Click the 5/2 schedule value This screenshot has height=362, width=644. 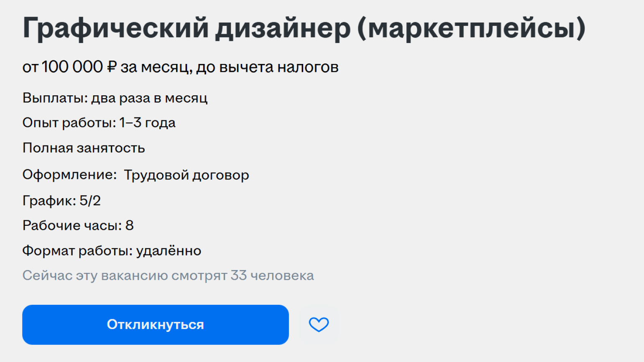tap(90, 201)
